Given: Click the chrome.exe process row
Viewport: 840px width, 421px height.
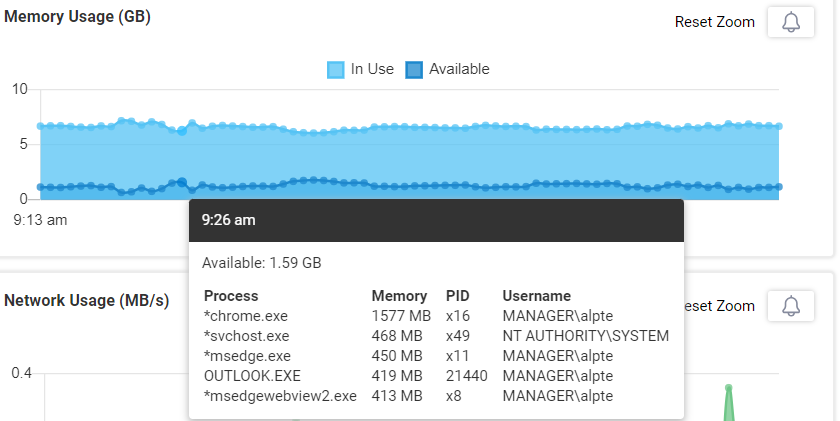Looking at the screenshot, I should [x=436, y=316].
